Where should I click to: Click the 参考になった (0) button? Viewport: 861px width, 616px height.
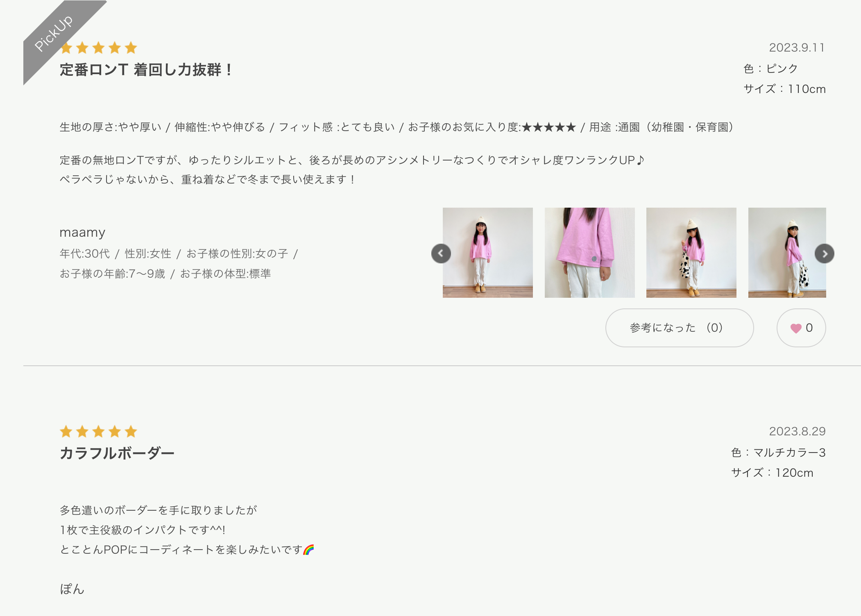click(x=680, y=328)
